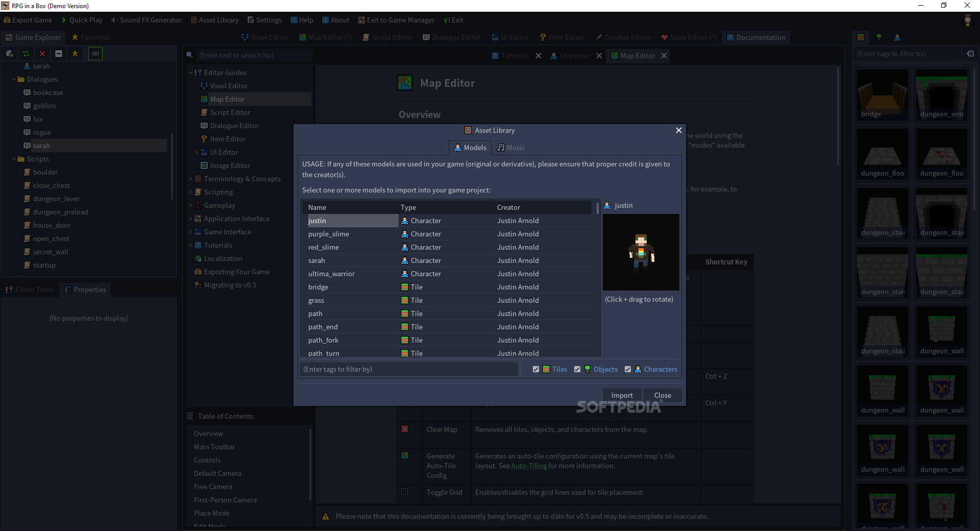980x531 pixels.
Task: Click the Close button in Asset Library
Action: point(663,395)
